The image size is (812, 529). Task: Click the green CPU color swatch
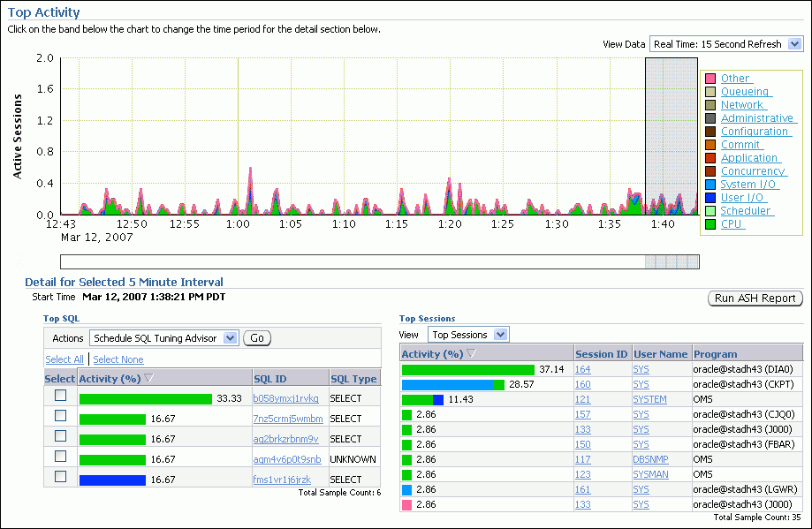tap(710, 223)
